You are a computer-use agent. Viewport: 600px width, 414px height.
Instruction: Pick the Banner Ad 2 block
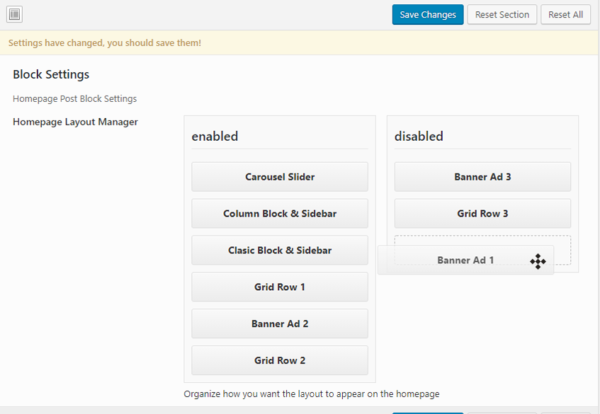click(x=280, y=324)
